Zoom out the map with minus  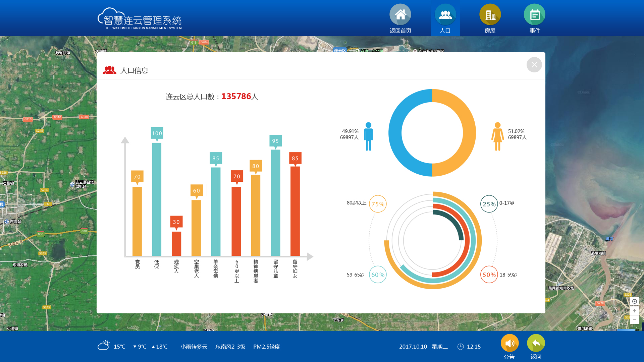634,320
